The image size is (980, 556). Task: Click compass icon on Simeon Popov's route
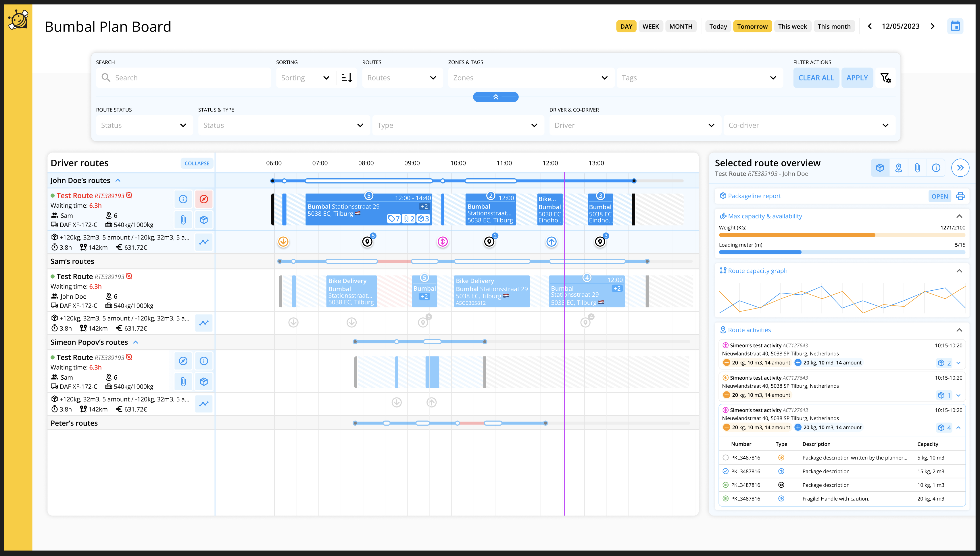click(183, 361)
